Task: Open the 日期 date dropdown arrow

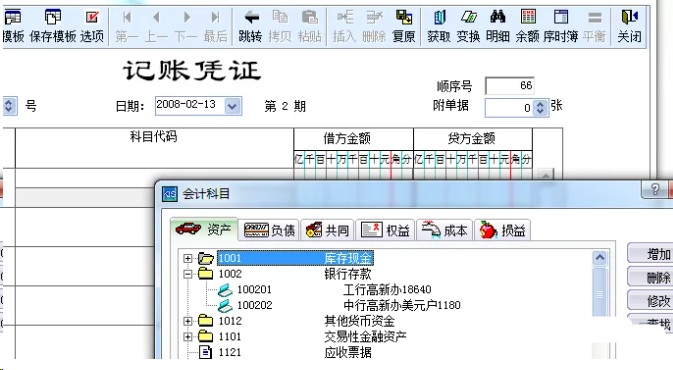Action: click(x=232, y=106)
